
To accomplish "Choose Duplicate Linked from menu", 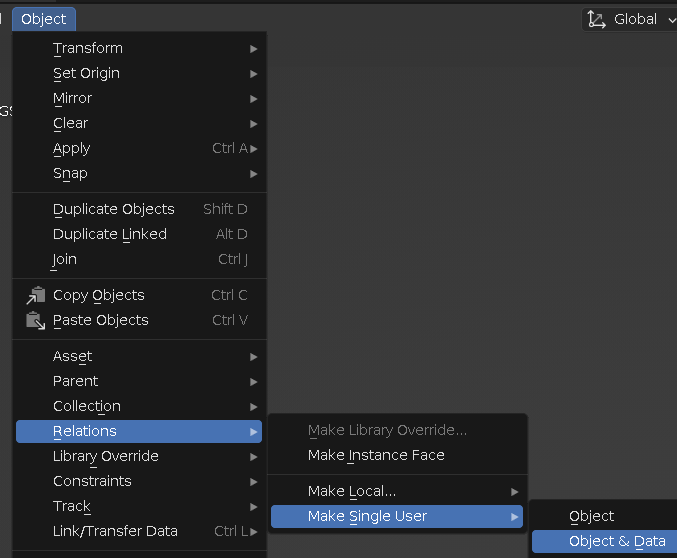I will (x=110, y=234).
